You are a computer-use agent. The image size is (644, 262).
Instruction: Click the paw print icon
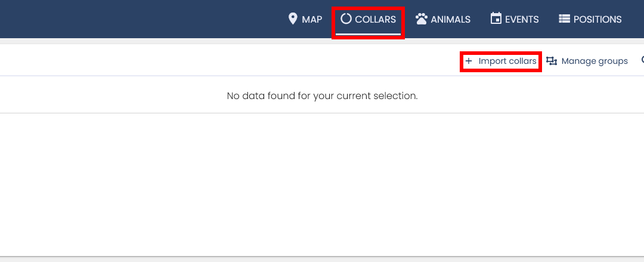tap(422, 19)
